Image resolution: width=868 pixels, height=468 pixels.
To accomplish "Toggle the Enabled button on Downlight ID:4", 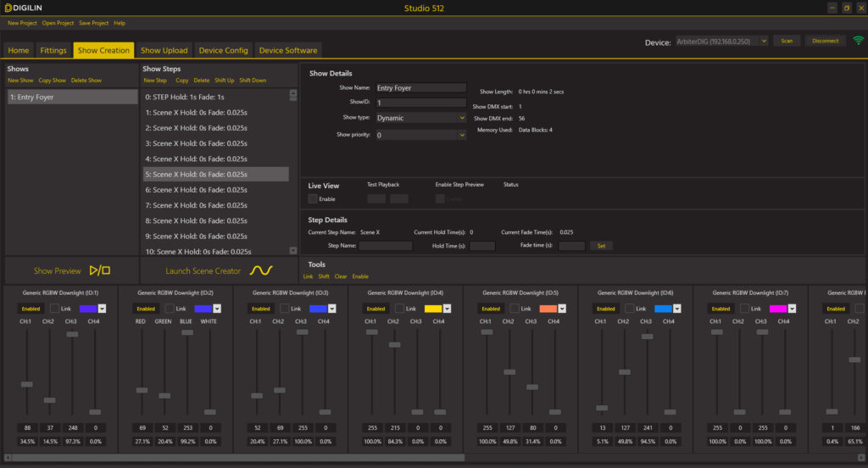I will click(x=376, y=309).
